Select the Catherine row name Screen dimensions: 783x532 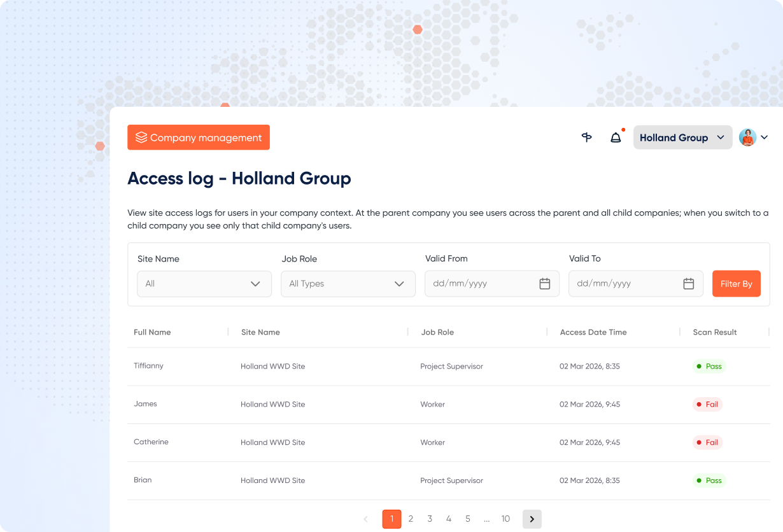[x=151, y=442]
